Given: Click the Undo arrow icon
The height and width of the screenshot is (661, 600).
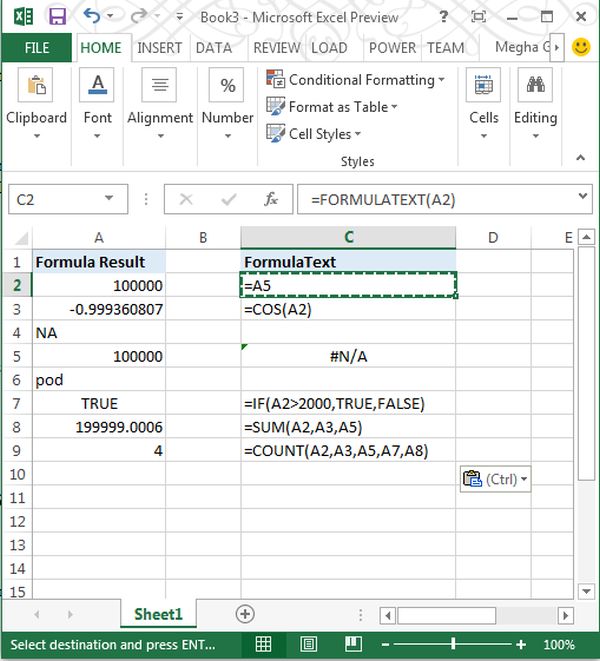Looking at the screenshot, I should (91, 16).
